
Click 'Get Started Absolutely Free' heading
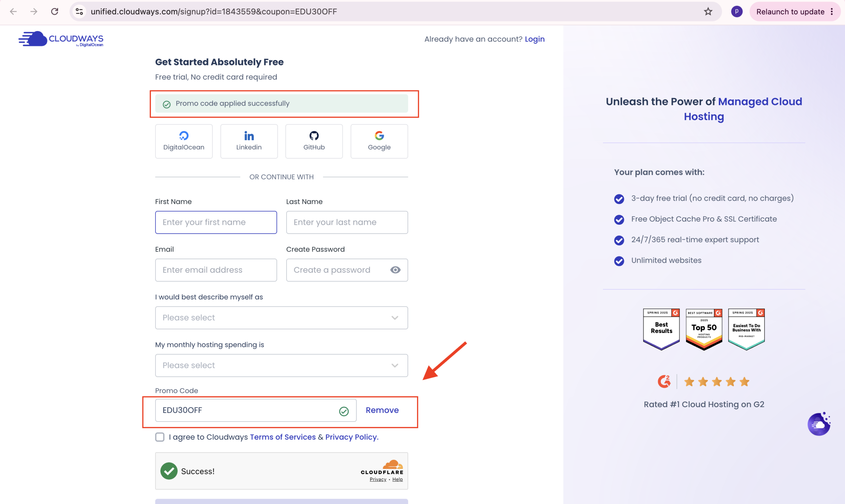point(220,62)
